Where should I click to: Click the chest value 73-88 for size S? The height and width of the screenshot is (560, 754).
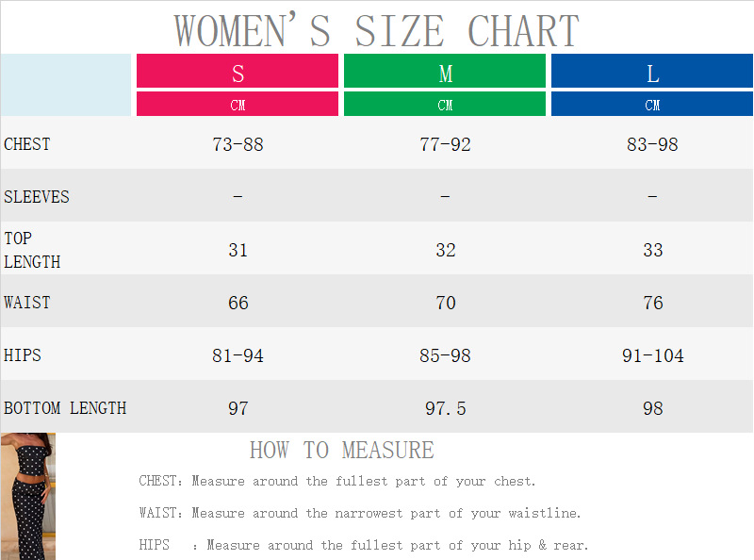(x=238, y=144)
